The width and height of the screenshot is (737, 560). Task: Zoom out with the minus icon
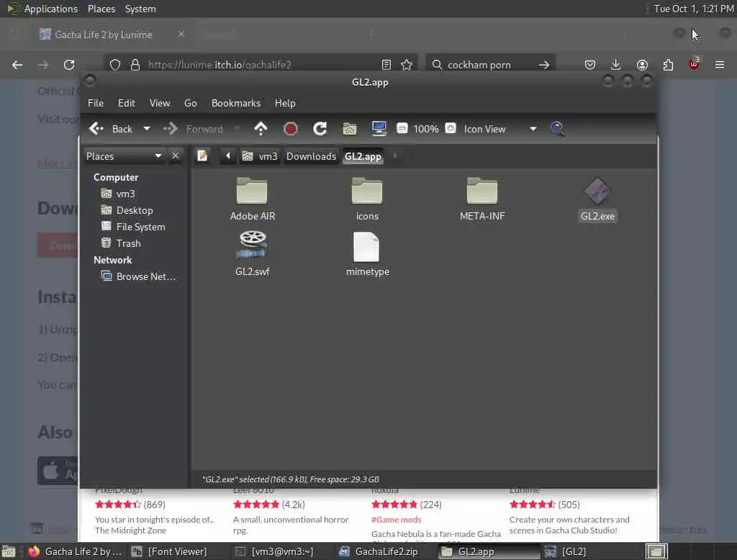point(402,128)
